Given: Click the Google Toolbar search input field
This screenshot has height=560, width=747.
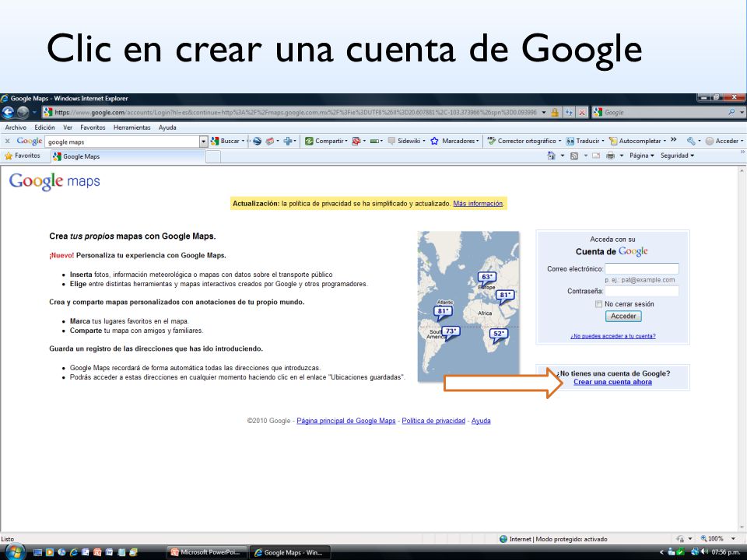Looking at the screenshot, I should (x=122, y=142).
